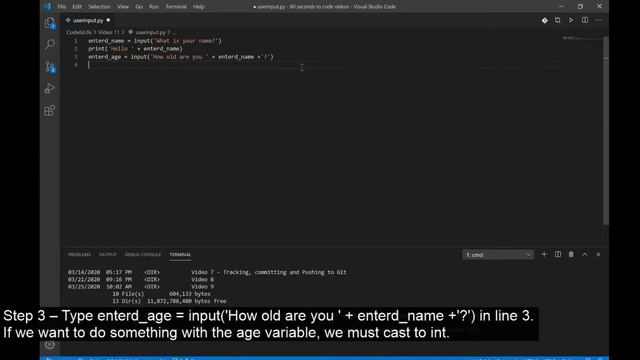Click the GitLens diamond icon in editor toolbar

tap(544, 20)
